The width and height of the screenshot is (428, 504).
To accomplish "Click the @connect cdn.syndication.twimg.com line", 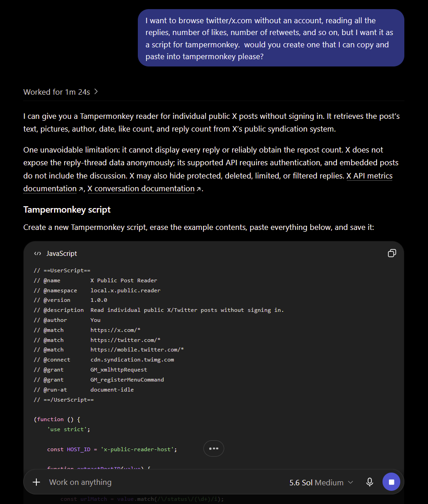I will click(x=104, y=359).
